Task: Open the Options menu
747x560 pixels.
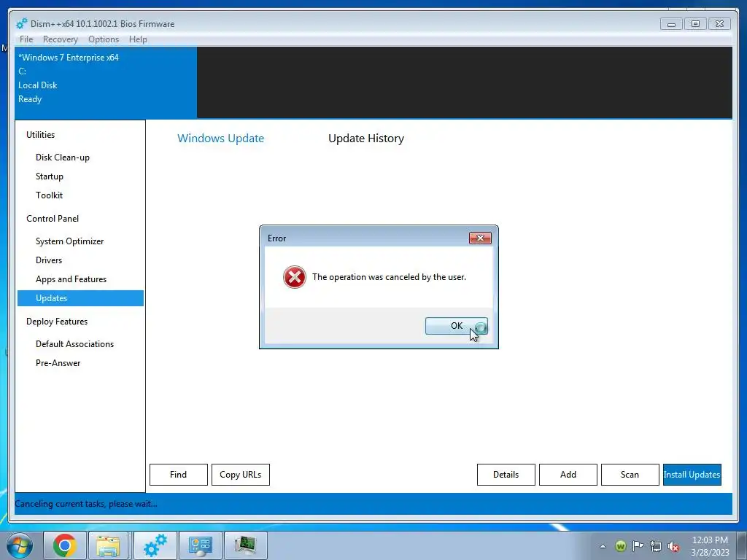Action: point(104,39)
